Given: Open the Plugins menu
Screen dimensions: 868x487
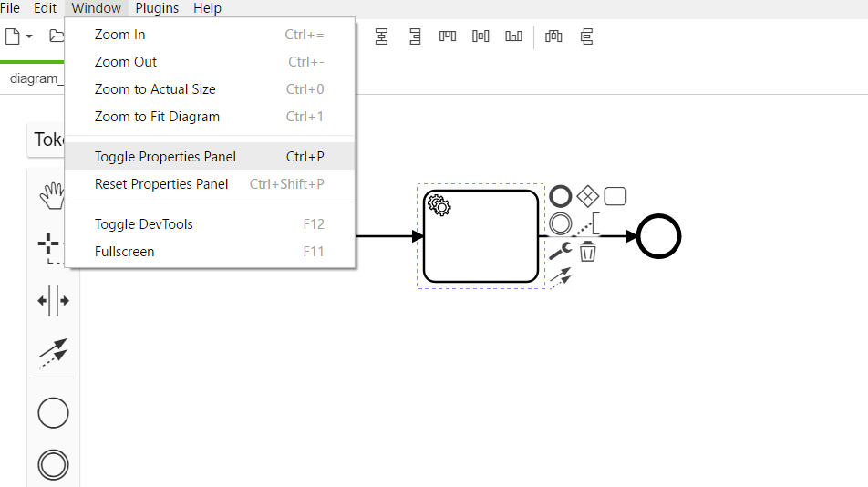Looking at the screenshot, I should (x=157, y=8).
